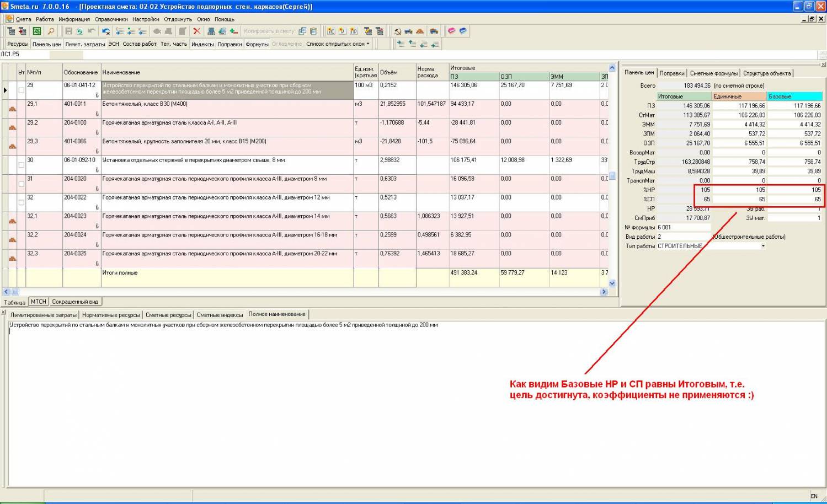The width and height of the screenshot is (827, 504).
Task: Switch to the Сметные формулы tab
Action: [x=713, y=73]
